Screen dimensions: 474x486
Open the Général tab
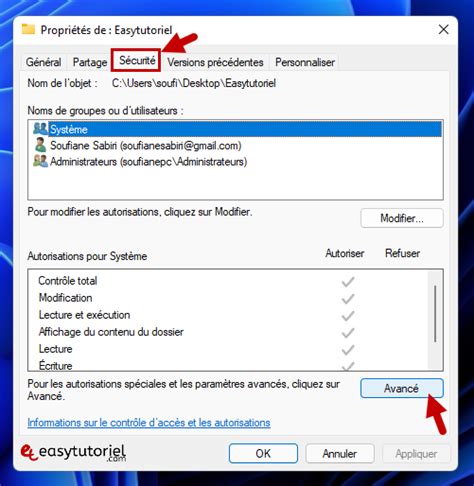pos(43,62)
